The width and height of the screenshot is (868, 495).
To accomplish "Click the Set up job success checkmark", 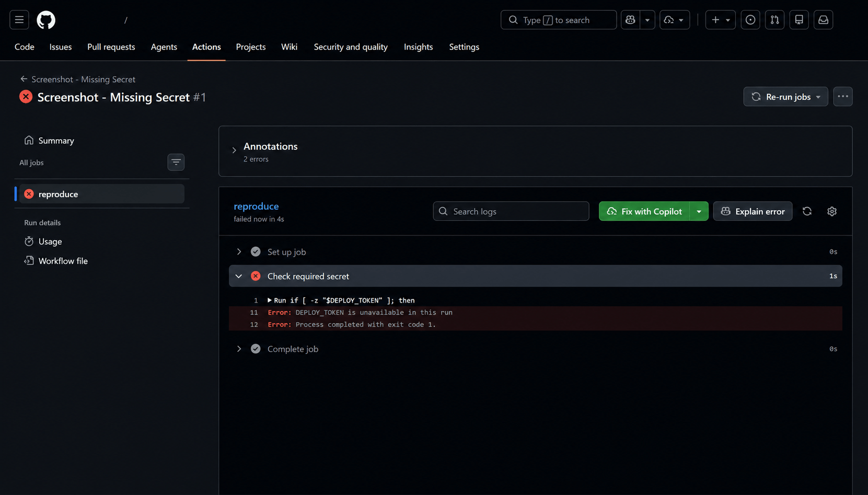I will coord(256,252).
